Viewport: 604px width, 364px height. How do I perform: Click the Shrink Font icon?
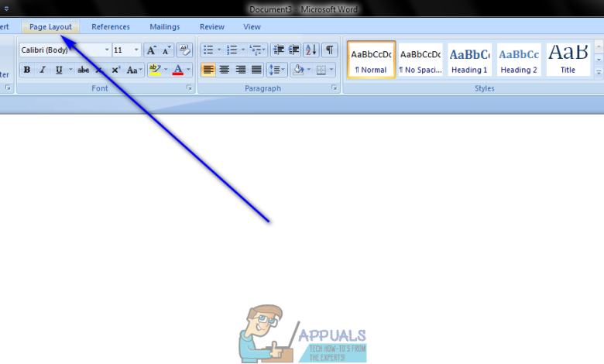tap(166, 50)
